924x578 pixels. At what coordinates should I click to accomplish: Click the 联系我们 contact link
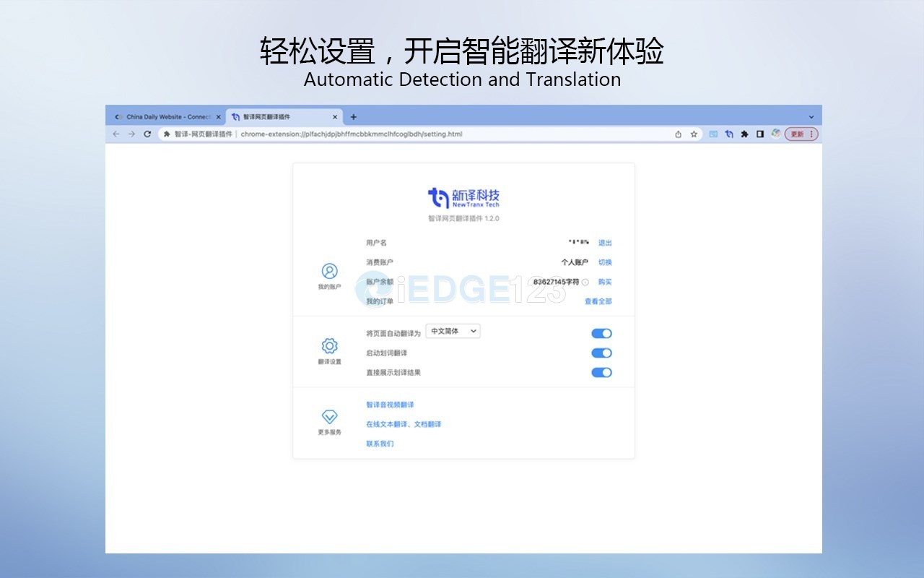[x=380, y=444]
